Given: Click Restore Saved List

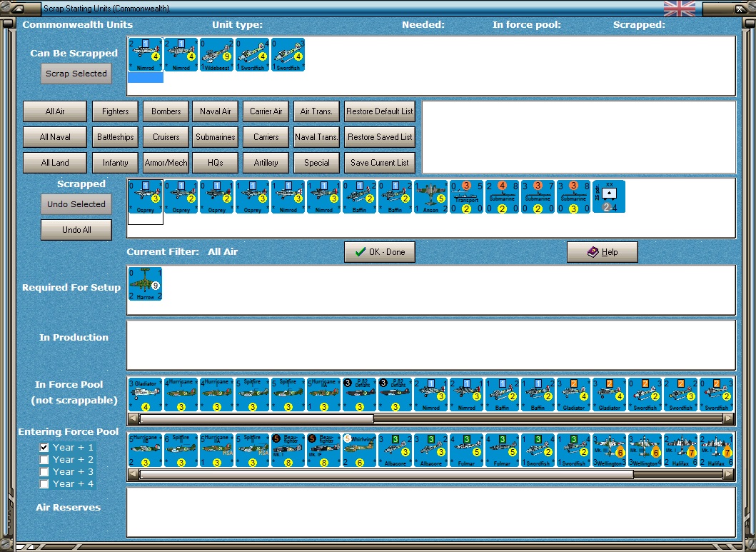Looking at the screenshot, I should [380, 137].
